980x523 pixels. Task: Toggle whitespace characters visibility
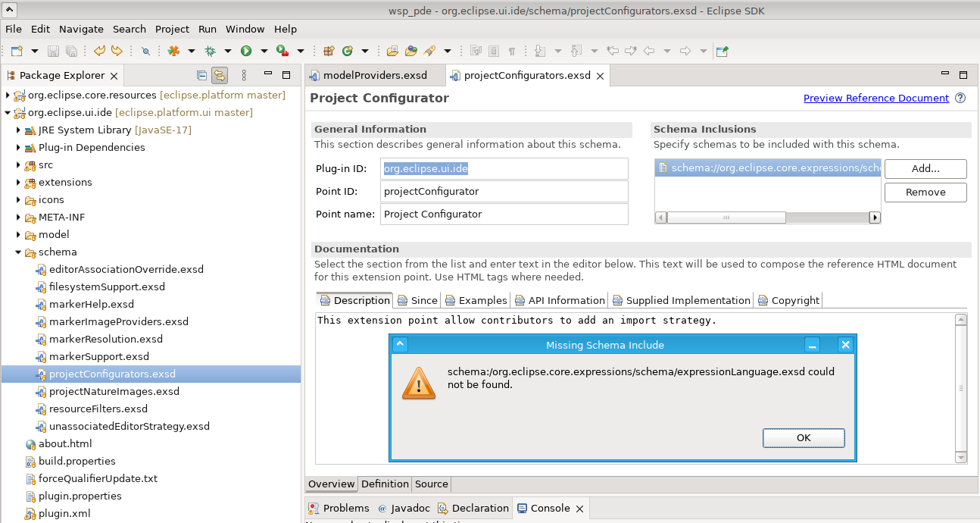pyautogui.click(x=511, y=51)
